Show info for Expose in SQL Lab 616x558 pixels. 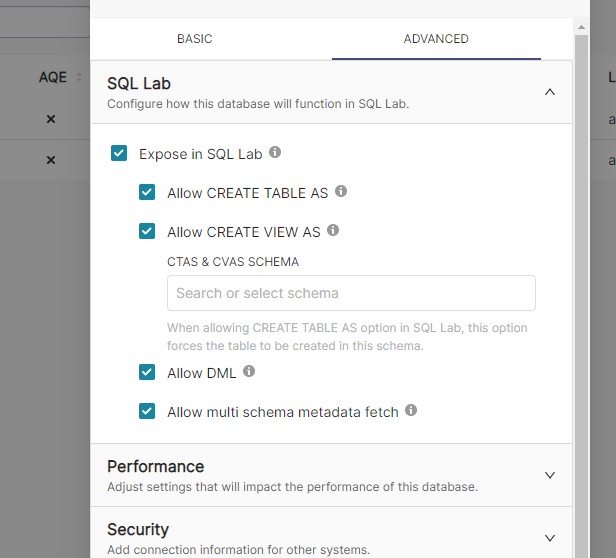275,152
